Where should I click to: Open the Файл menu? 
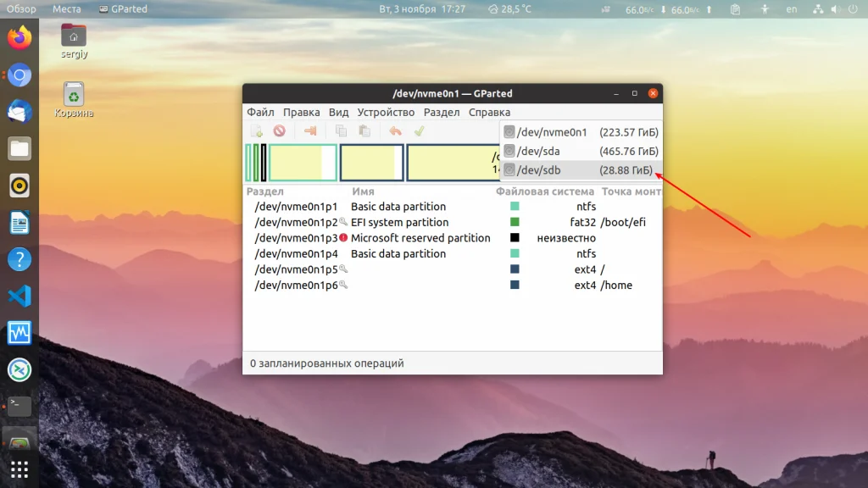coord(260,113)
